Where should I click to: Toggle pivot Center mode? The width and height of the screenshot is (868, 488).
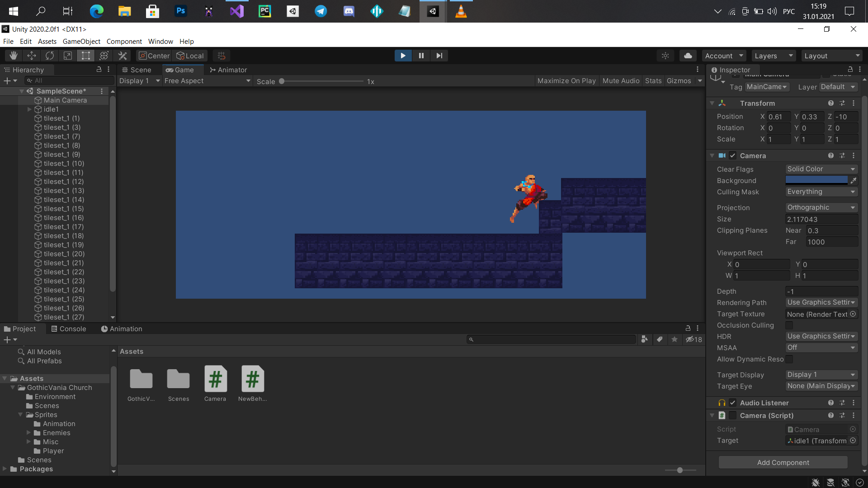pos(154,56)
